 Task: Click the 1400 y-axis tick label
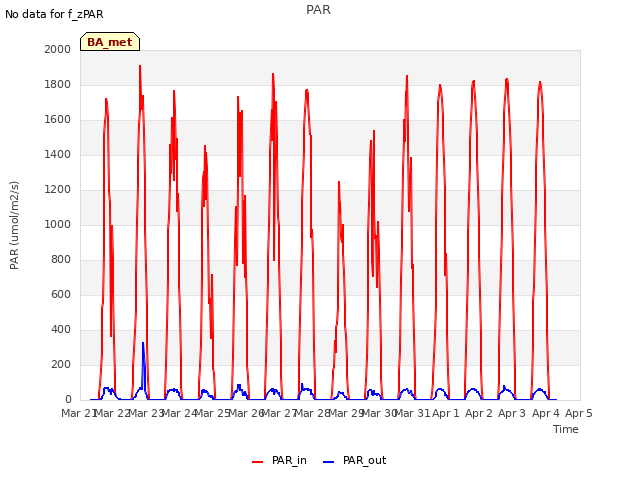pyautogui.click(x=58, y=154)
